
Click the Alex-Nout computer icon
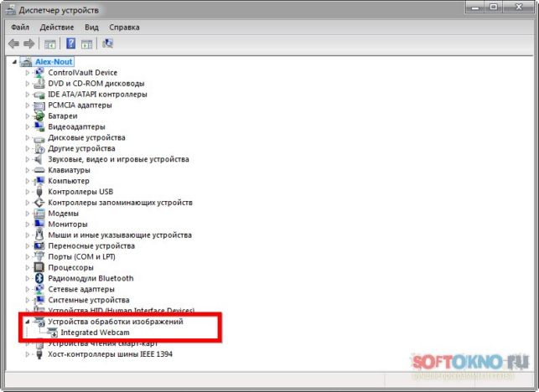click(26, 62)
